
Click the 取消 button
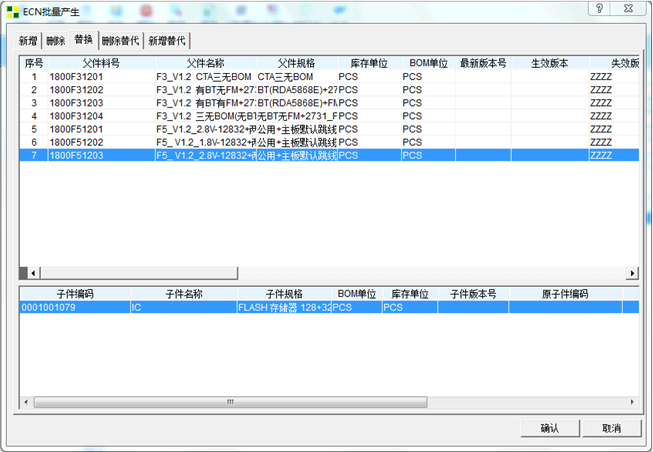coord(611,428)
